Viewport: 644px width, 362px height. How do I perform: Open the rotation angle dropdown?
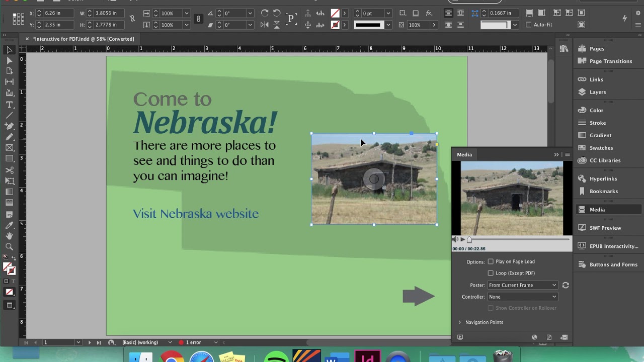click(250, 13)
